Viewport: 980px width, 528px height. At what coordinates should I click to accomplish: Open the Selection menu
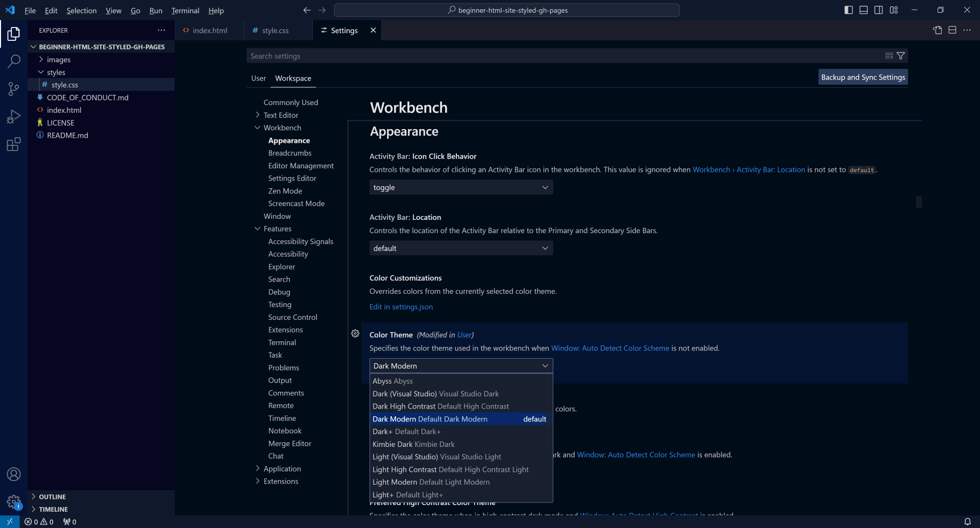pyautogui.click(x=82, y=10)
